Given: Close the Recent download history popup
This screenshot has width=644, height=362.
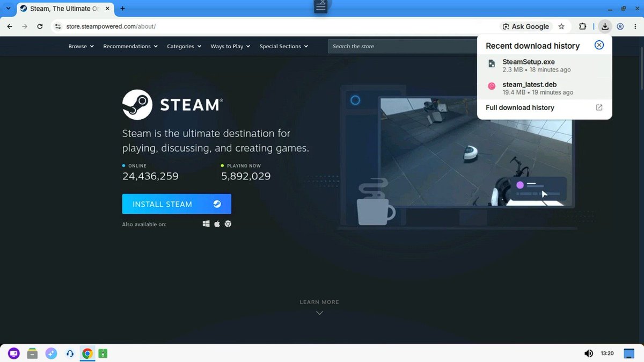Looking at the screenshot, I should coord(599,45).
